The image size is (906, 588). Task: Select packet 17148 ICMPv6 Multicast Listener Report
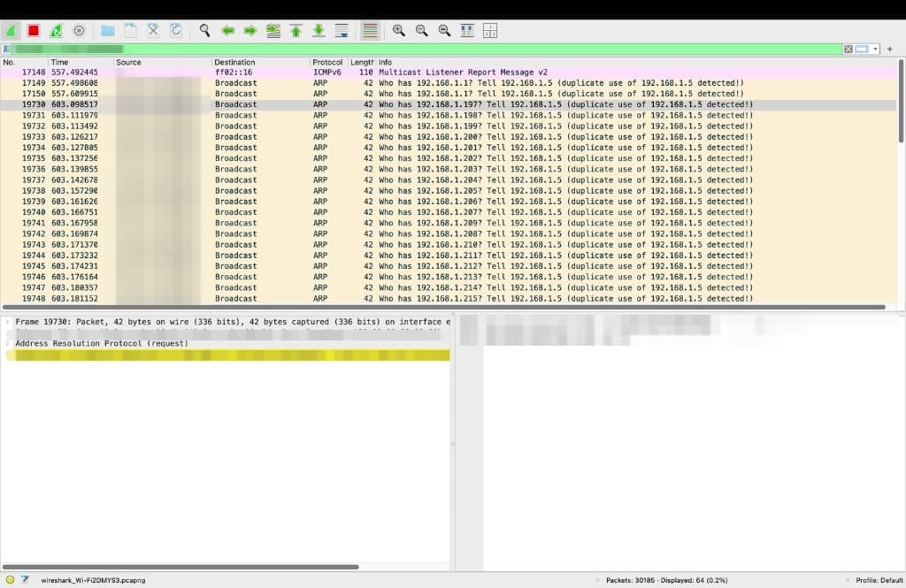(449, 73)
